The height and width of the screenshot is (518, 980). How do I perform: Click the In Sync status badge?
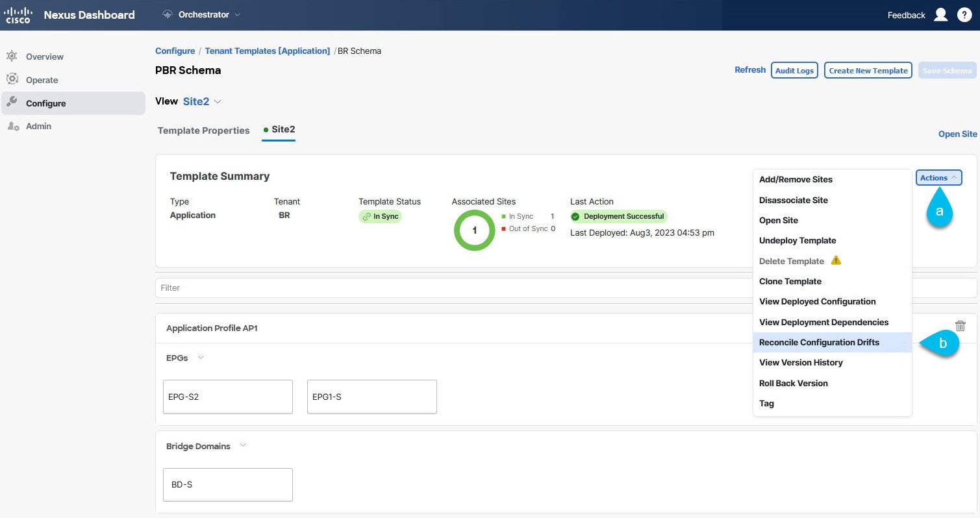(380, 216)
